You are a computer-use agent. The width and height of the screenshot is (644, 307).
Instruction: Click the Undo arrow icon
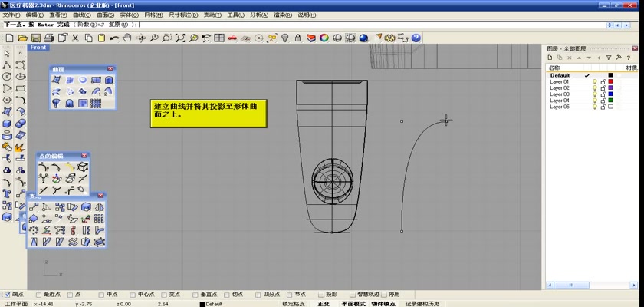[115, 38]
